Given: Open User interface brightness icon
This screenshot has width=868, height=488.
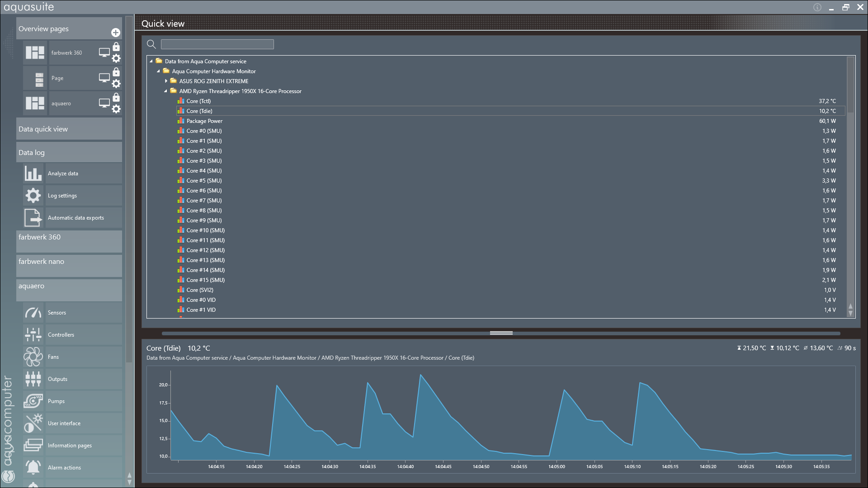Looking at the screenshot, I should click(33, 423).
